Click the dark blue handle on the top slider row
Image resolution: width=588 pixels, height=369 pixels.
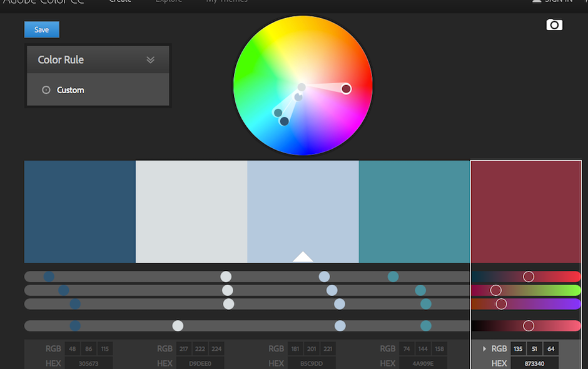tap(49, 276)
